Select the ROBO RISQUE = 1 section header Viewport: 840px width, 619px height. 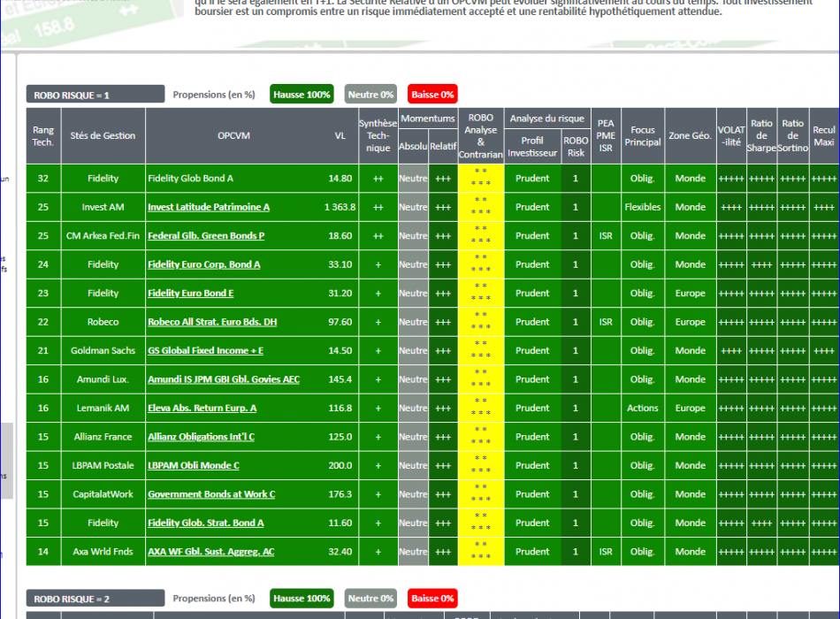pyautogui.click(x=95, y=95)
